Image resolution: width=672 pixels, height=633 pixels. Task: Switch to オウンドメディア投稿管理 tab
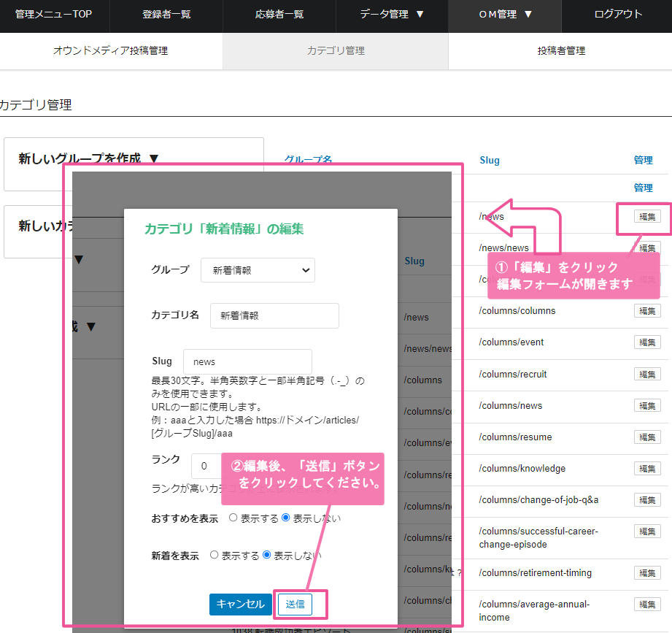[110, 51]
